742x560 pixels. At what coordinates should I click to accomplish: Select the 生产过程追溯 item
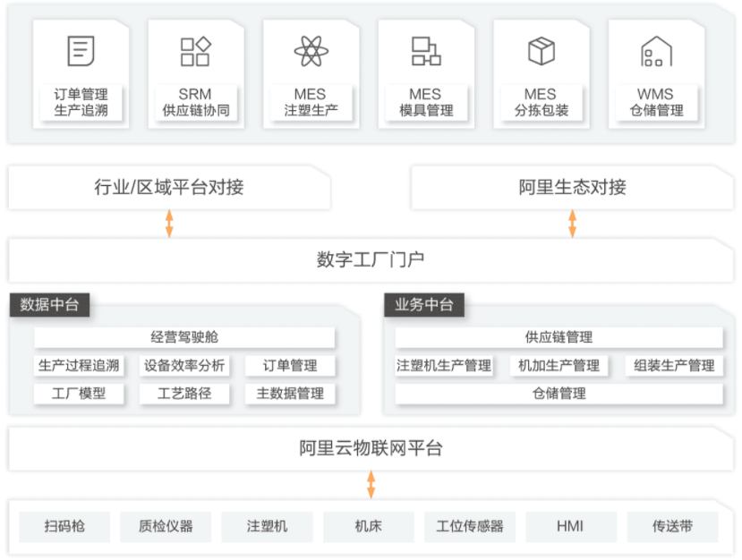(x=79, y=366)
